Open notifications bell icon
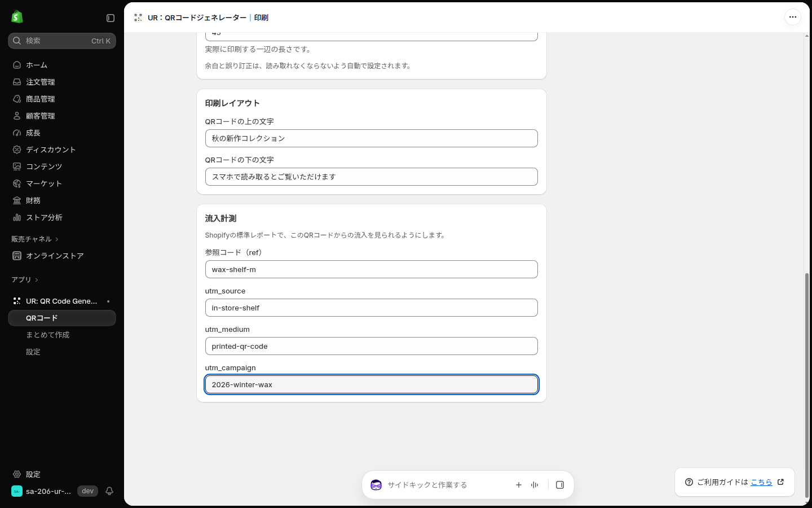The height and width of the screenshot is (508, 812). click(x=109, y=491)
